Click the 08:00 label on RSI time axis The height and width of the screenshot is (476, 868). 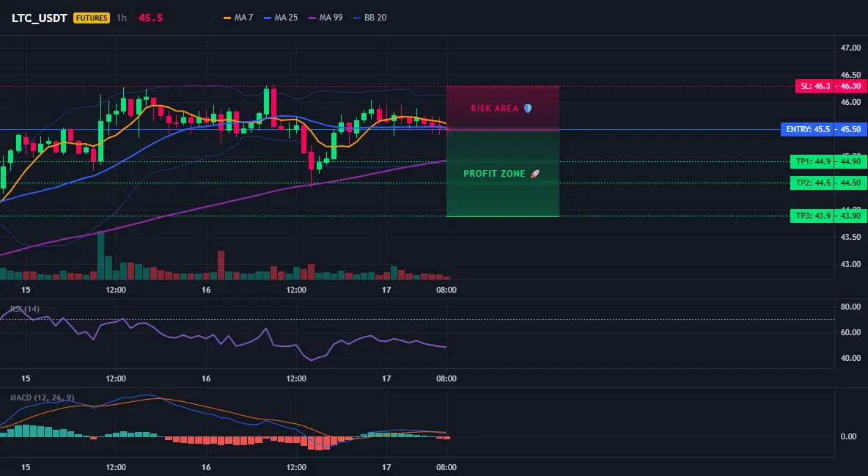[446, 378]
